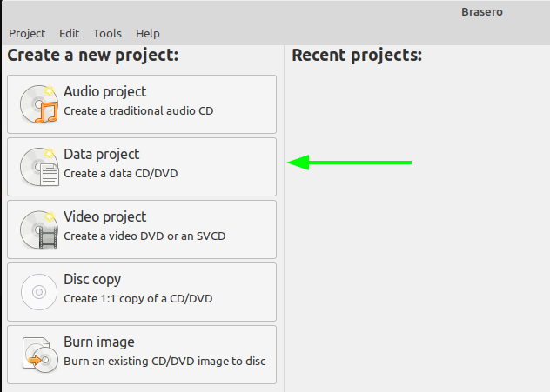
Task: Open the Tools menu
Action: tap(108, 33)
